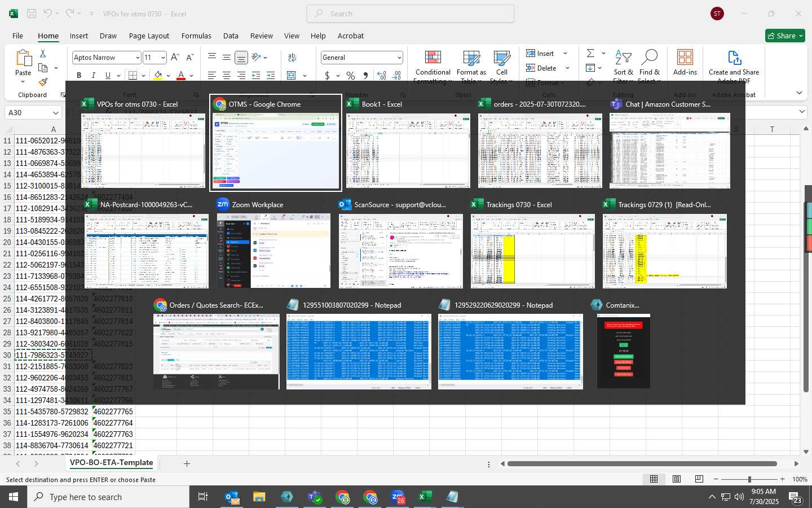Switch to Page Layout view in status bar
This screenshot has height=508, width=812.
click(x=676, y=479)
